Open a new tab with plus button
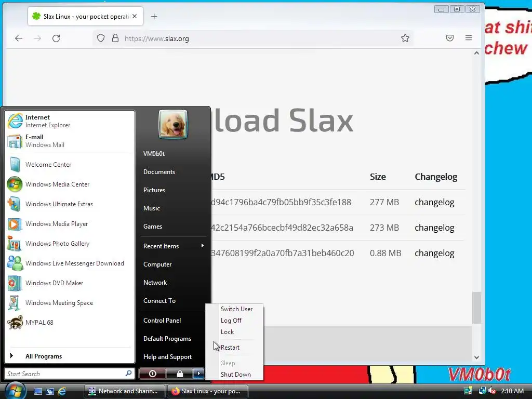Screen dimensions: 532x399 (x=154, y=16)
